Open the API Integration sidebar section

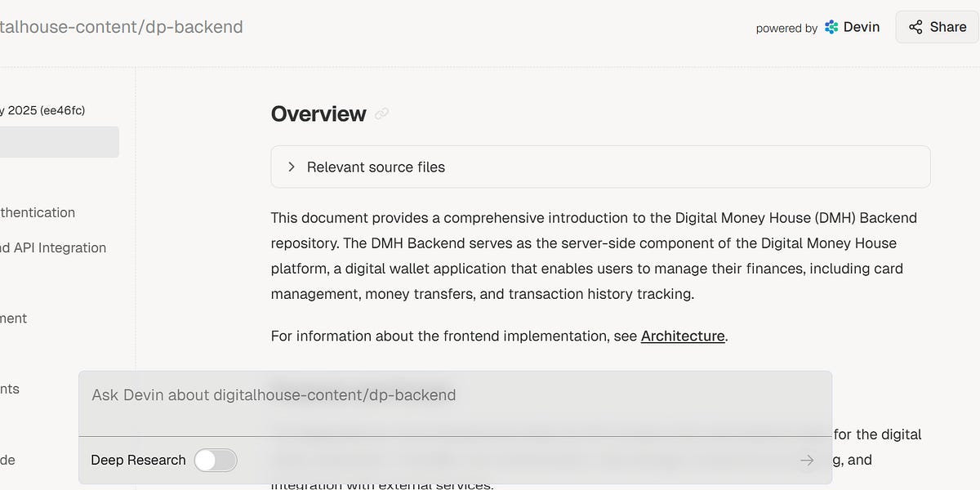tap(54, 247)
